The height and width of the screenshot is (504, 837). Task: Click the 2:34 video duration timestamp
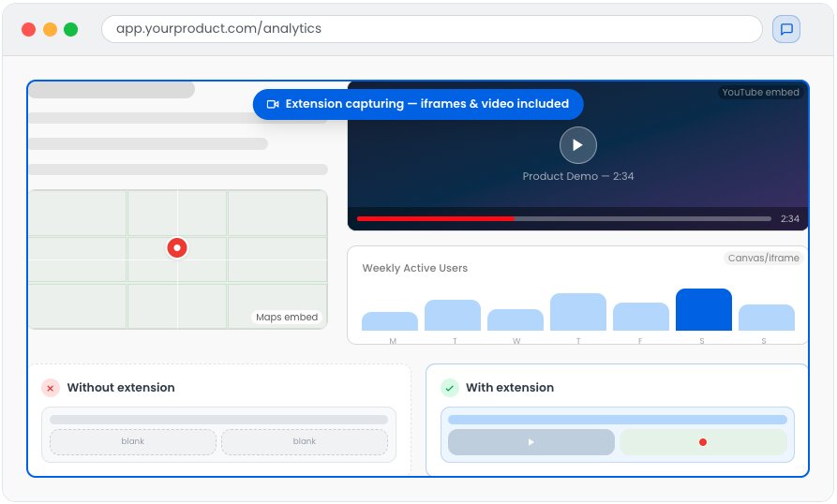tap(789, 218)
